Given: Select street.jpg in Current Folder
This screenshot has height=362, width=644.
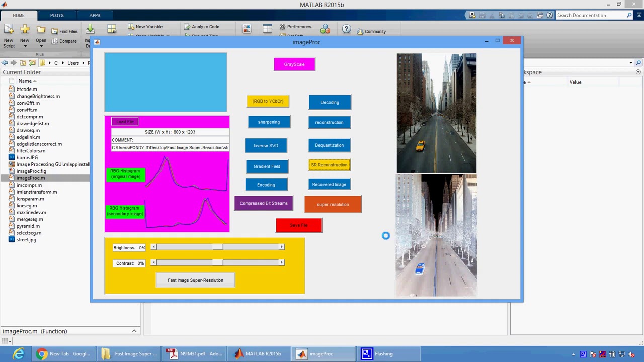Looking at the screenshot, I should pos(26,240).
